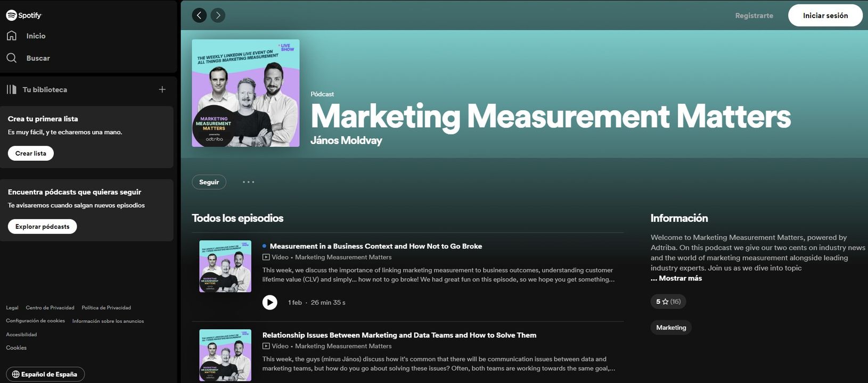Open the Cookies footer link
The image size is (868, 383).
17,348
